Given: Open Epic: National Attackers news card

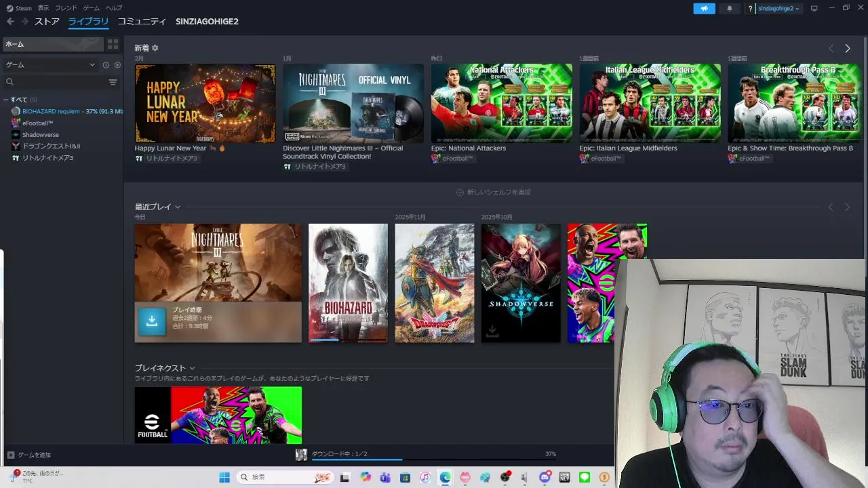Looking at the screenshot, I should click(x=501, y=103).
